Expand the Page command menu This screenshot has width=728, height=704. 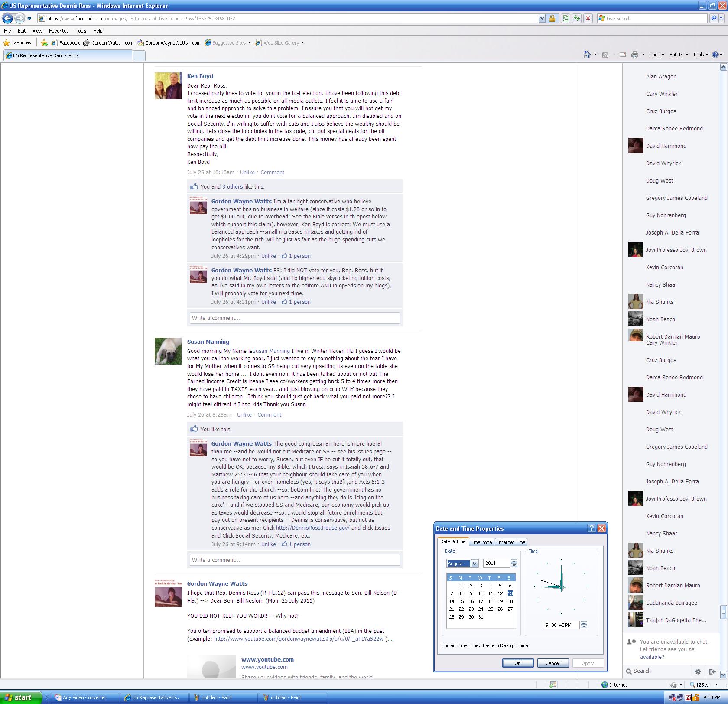pos(656,55)
